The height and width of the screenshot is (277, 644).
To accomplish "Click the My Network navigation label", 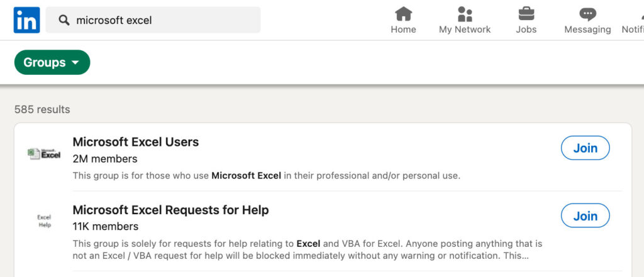I will tap(465, 30).
